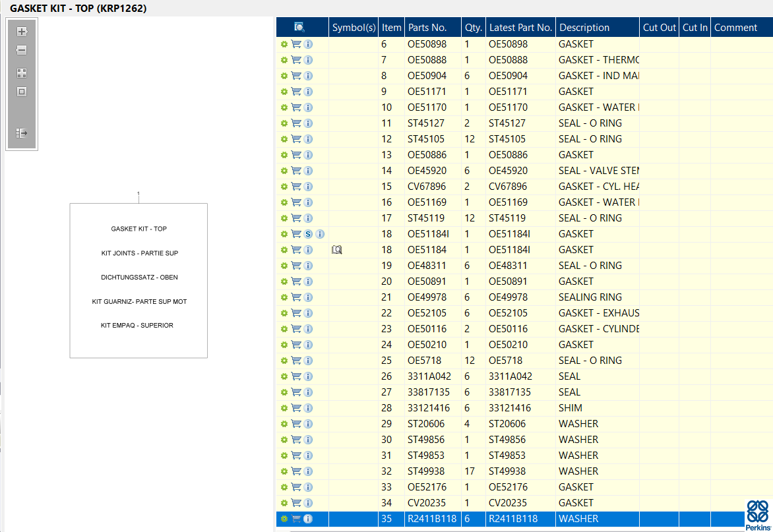Click the list-with-arrow icon in diagram toolbar
Viewport: 773px width, 532px height.
[22, 133]
